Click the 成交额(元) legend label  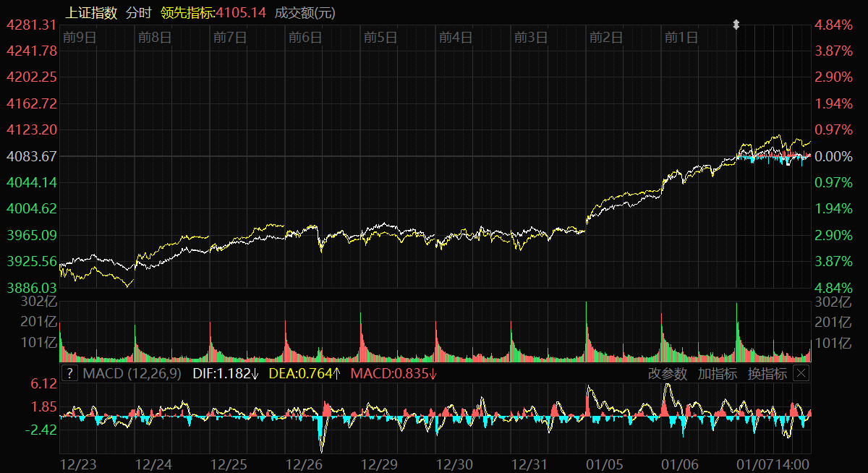(x=305, y=13)
